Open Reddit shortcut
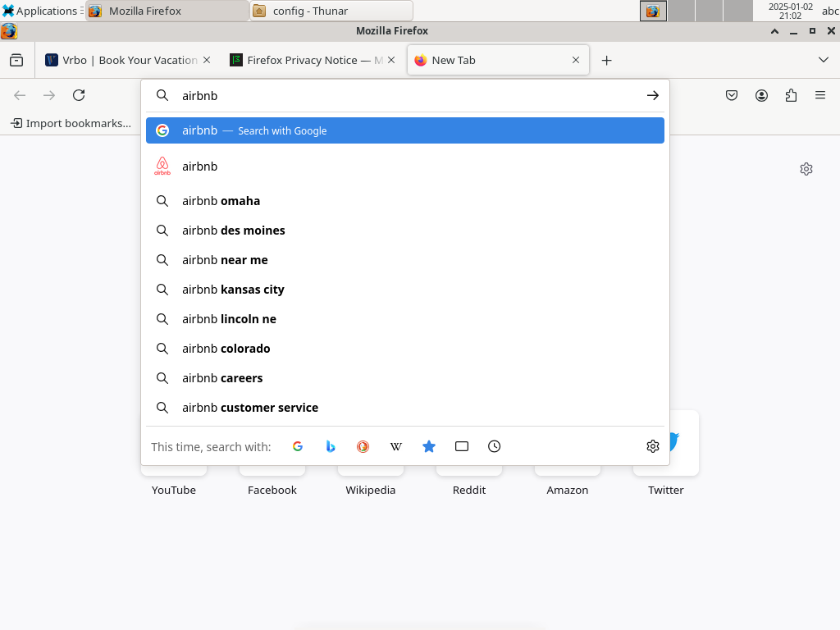The height and width of the screenshot is (630, 840). pos(469,490)
